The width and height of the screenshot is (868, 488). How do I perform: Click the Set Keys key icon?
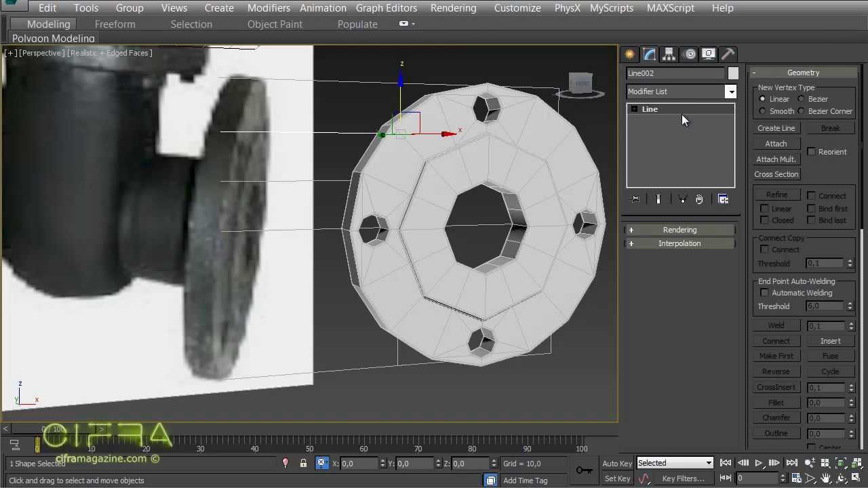click(584, 470)
